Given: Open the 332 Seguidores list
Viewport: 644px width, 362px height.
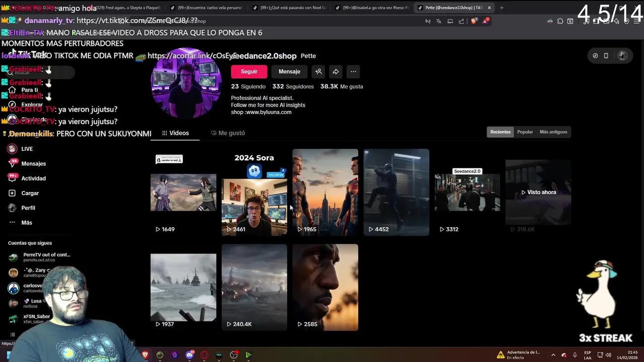Looking at the screenshot, I should point(293,86).
